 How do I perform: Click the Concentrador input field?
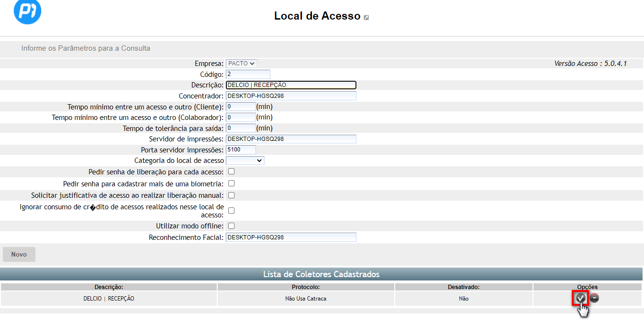[x=291, y=96]
